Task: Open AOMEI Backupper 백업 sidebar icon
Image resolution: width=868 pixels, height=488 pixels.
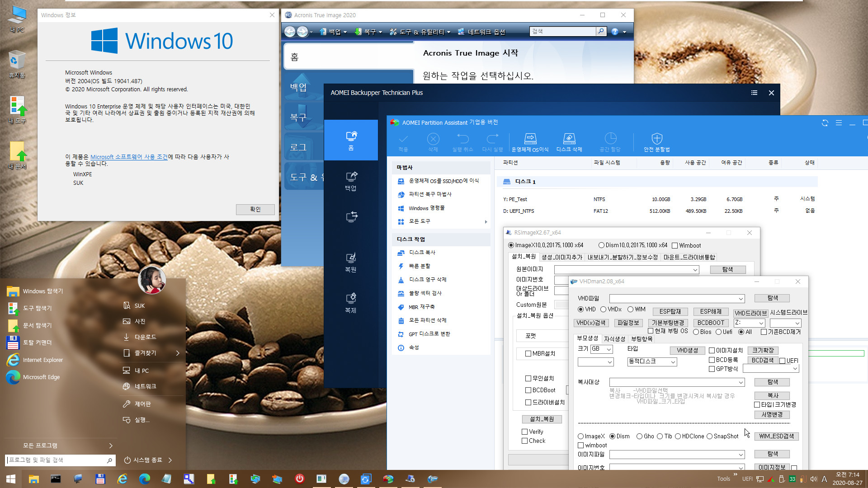Action: 351,181
